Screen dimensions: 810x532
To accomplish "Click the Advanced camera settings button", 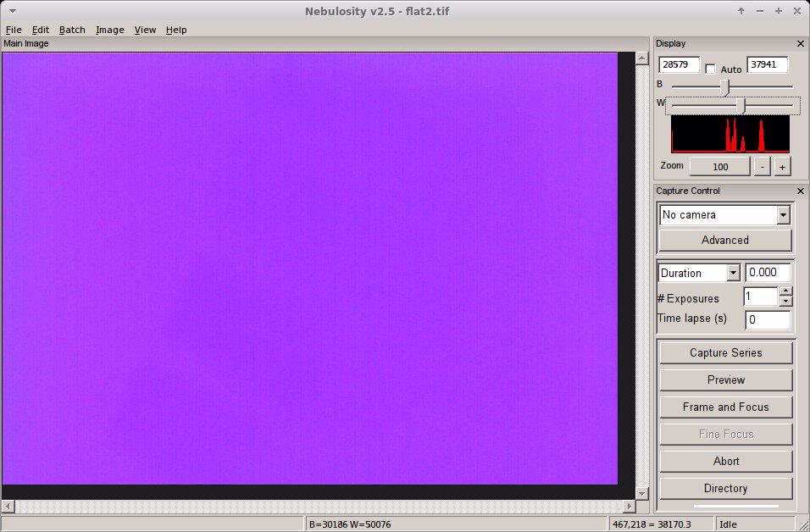I will [725, 241].
